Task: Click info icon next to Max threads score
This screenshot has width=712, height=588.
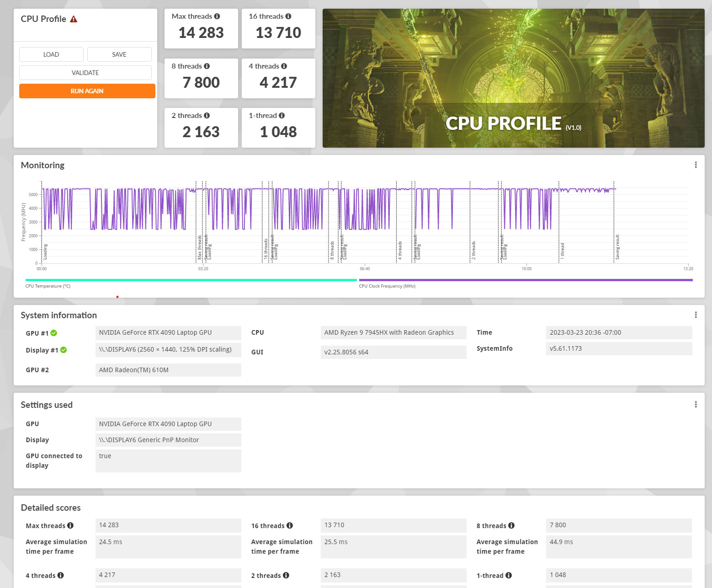Action: 217,16
